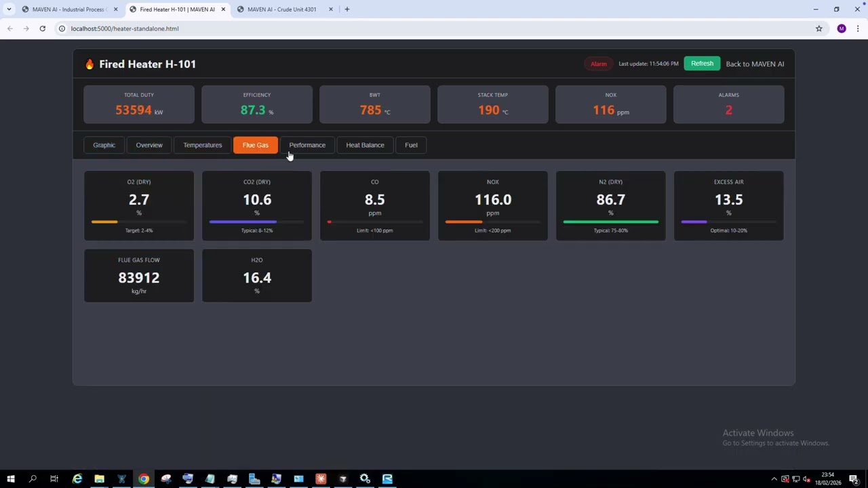Click the NOX orange progress bar in card
This screenshot has width=868, height=488.
(492, 222)
